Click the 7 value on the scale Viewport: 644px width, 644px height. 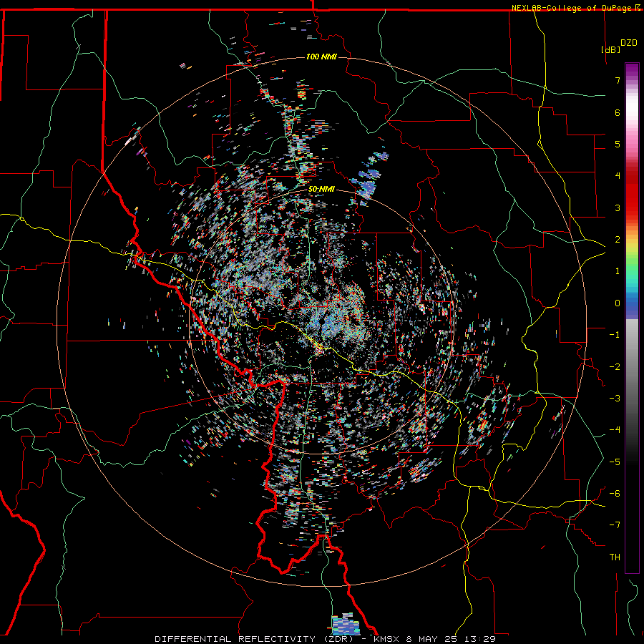[x=618, y=80]
